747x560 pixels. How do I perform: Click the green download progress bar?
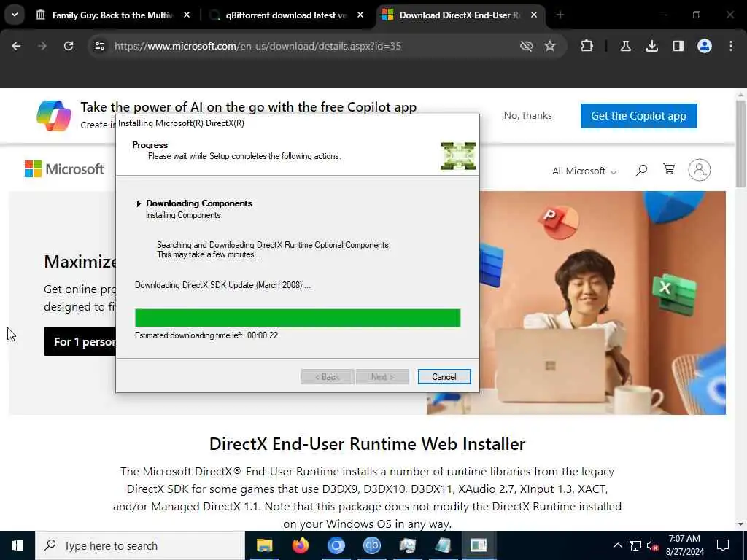pos(298,318)
